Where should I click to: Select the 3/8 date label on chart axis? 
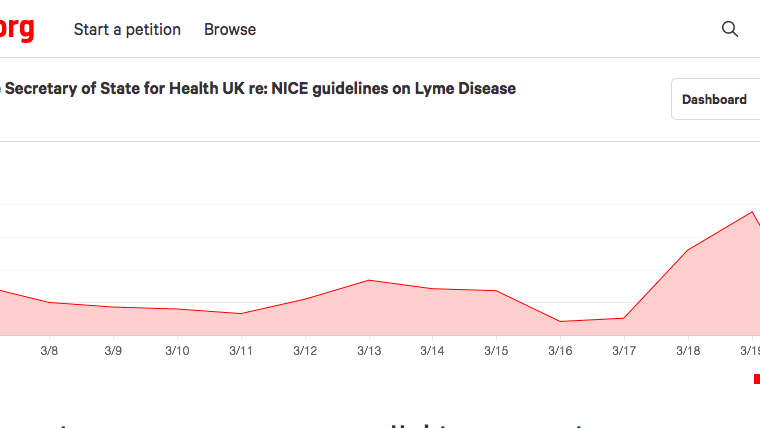tap(49, 351)
